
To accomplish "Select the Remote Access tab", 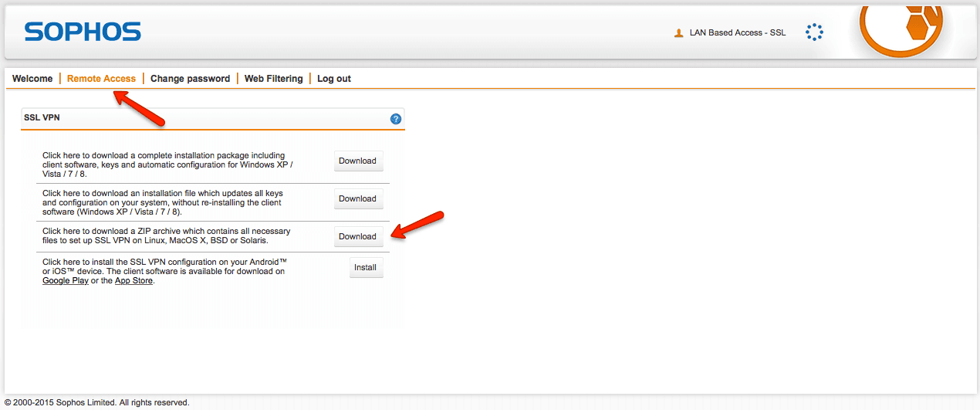I will [101, 79].
